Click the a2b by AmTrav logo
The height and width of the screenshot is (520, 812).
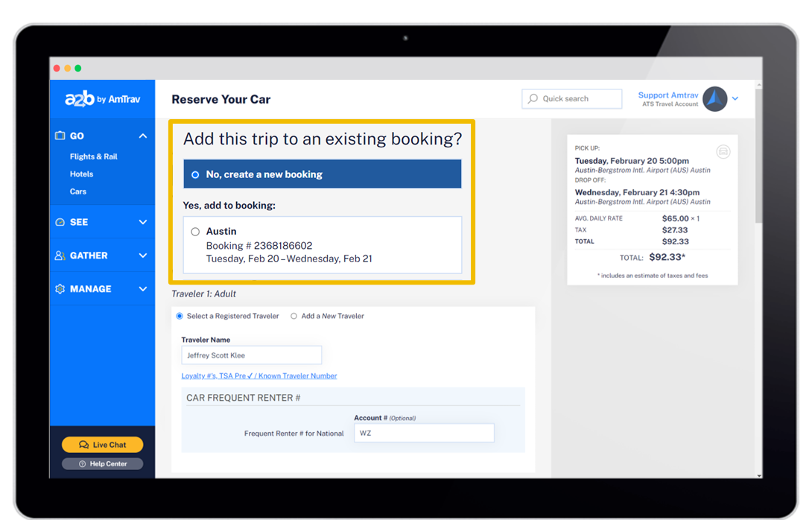(x=102, y=99)
